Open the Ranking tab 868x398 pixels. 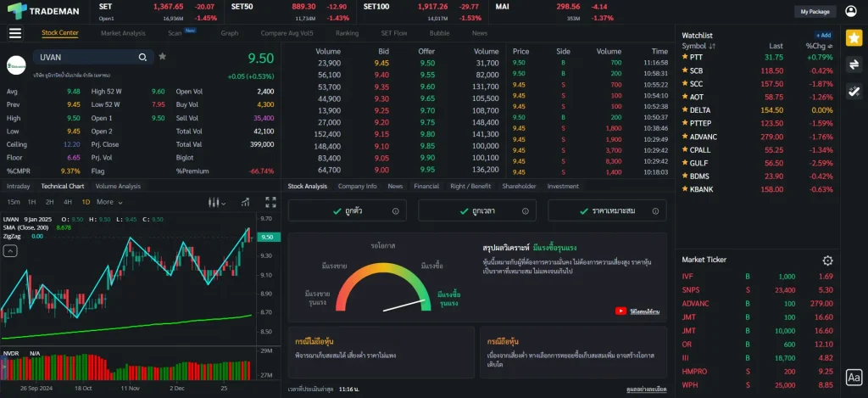[347, 33]
